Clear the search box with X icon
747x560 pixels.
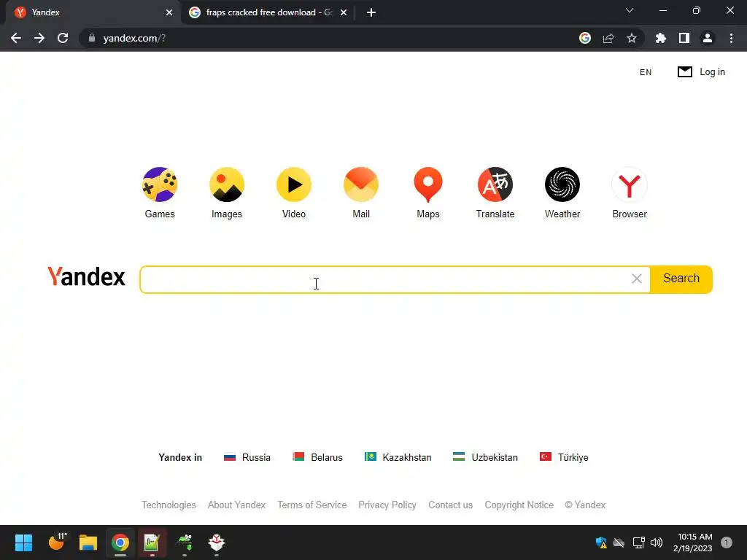[x=636, y=279]
